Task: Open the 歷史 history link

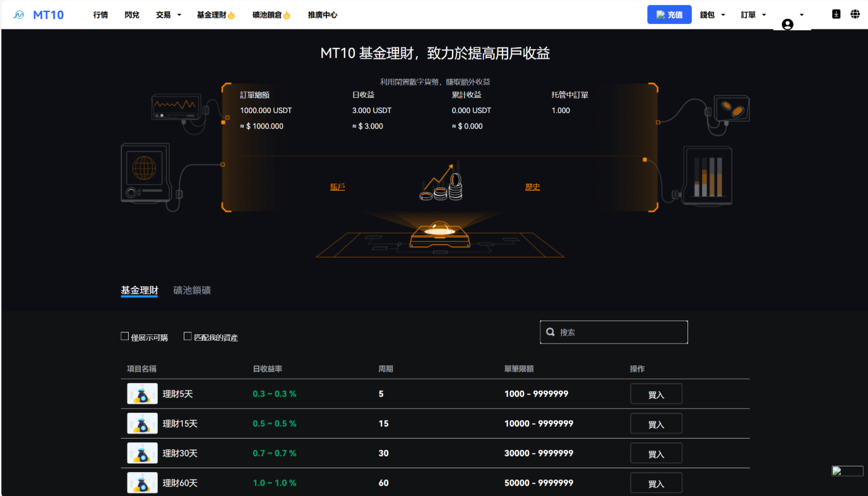Action: point(532,187)
